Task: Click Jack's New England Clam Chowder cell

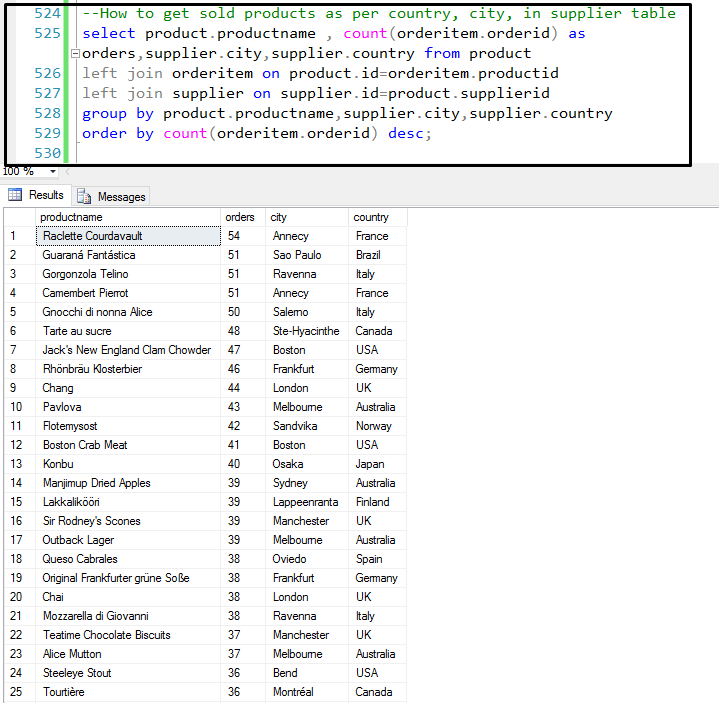Action: [x=128, y=350]
